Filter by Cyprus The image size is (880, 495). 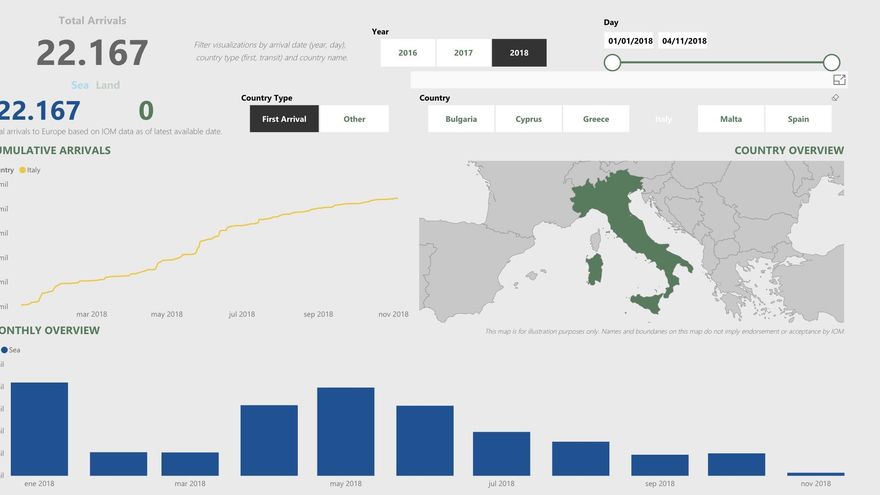coord(529,119)
